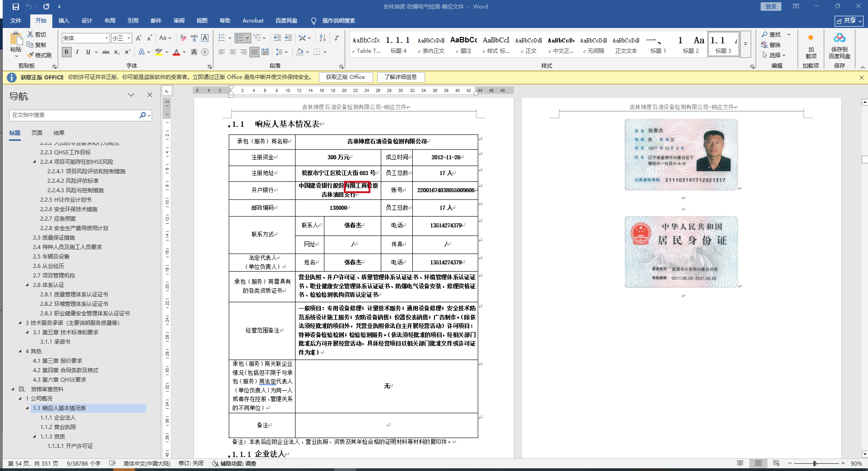Click the Replace (替换) button
Screen dimensions: 868x471
click(x=771, y=45)
